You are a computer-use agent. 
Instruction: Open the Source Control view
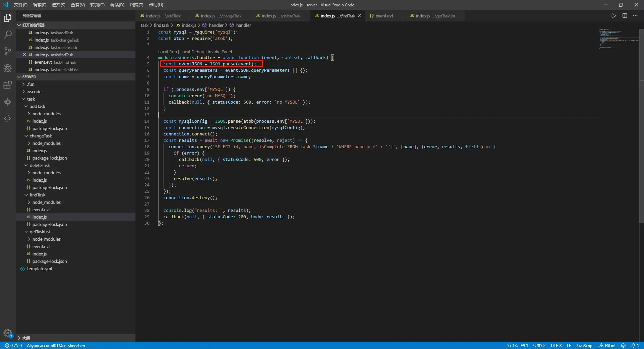[7, 51]
